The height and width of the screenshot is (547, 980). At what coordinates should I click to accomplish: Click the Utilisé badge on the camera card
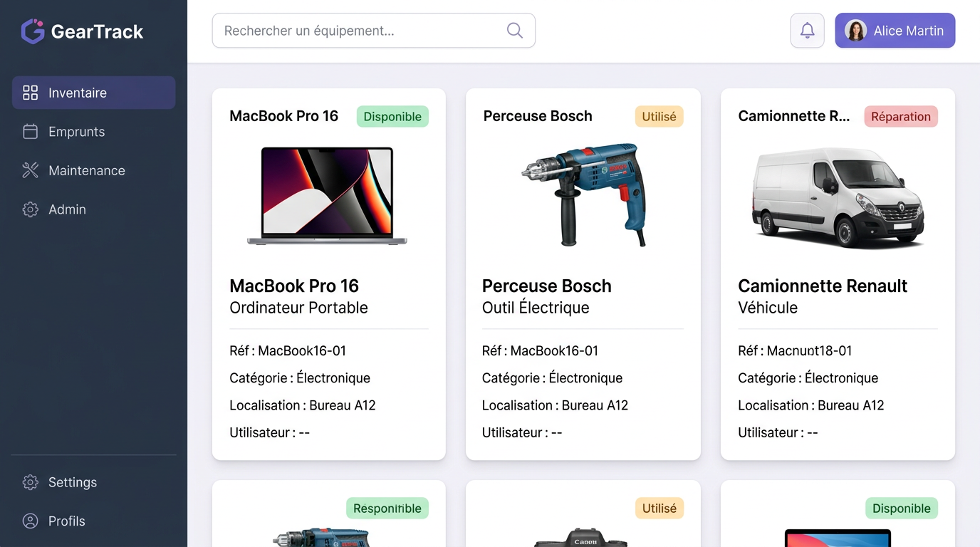tap(659, 509)
